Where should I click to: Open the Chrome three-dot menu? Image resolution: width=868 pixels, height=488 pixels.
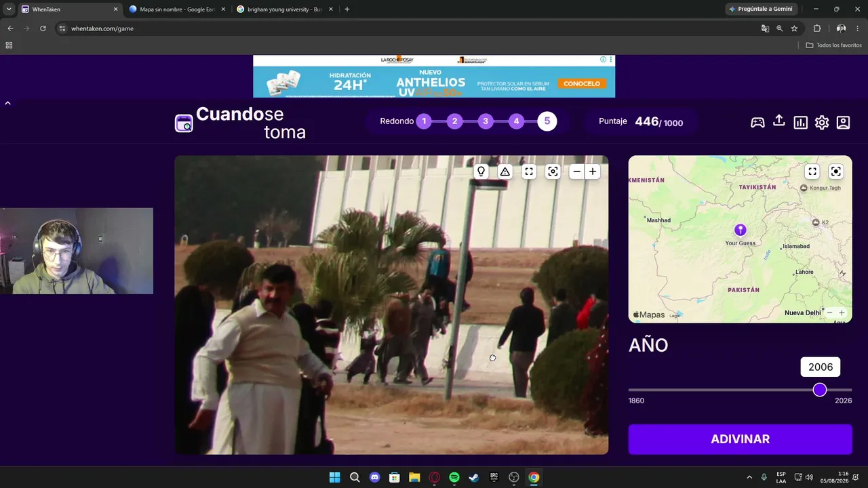(x=858, y=28)
